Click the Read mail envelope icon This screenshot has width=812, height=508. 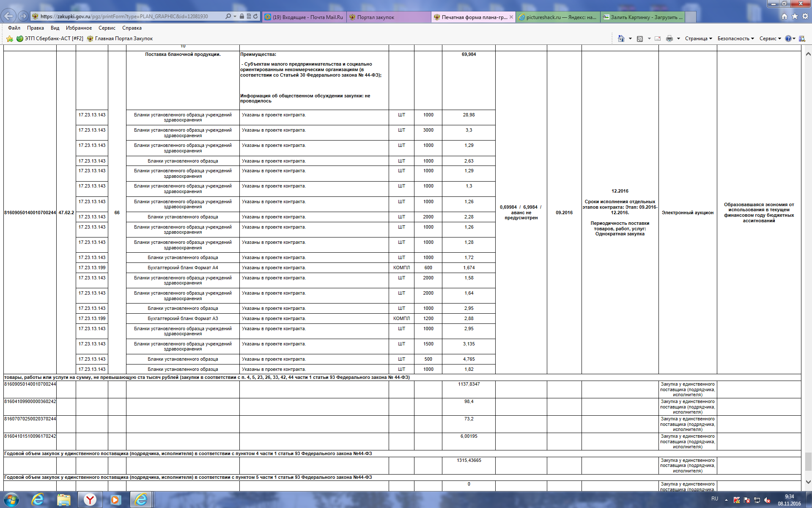tap(658, 39)
